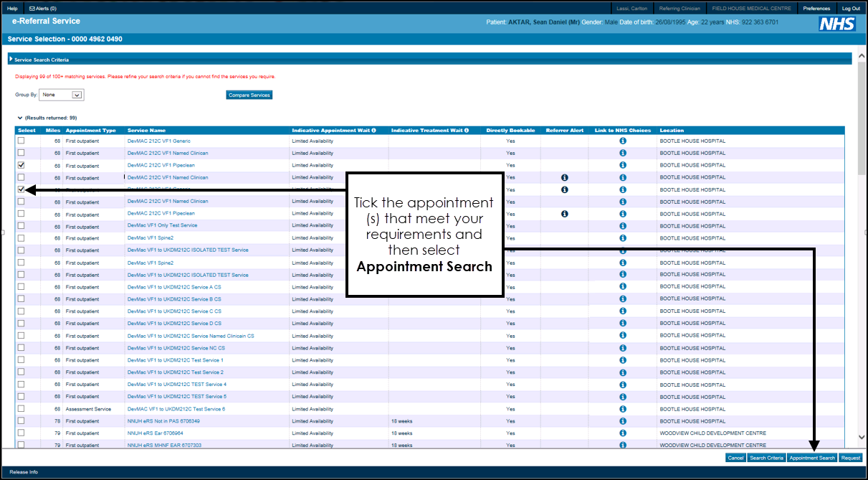Tick checkbox for NNUH eRS Not in PAS 6706349
Viewport: 868px width, 480px height.
coord(21,421)
